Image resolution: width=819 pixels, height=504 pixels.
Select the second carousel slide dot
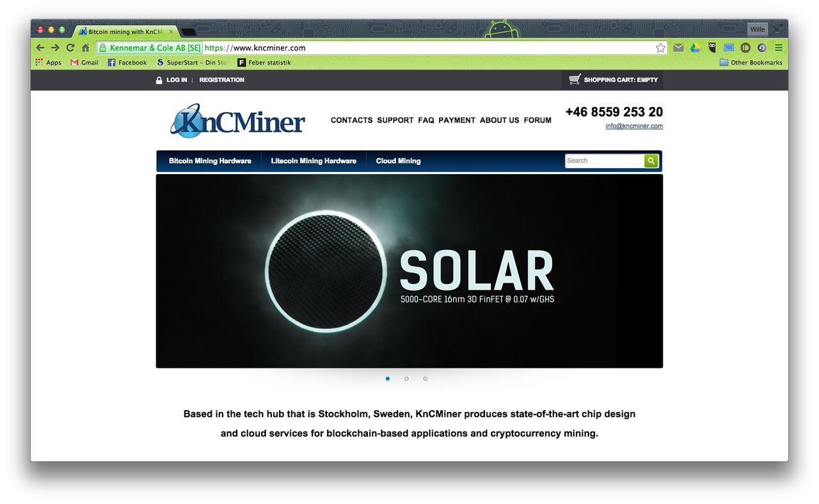coord(406,379)
